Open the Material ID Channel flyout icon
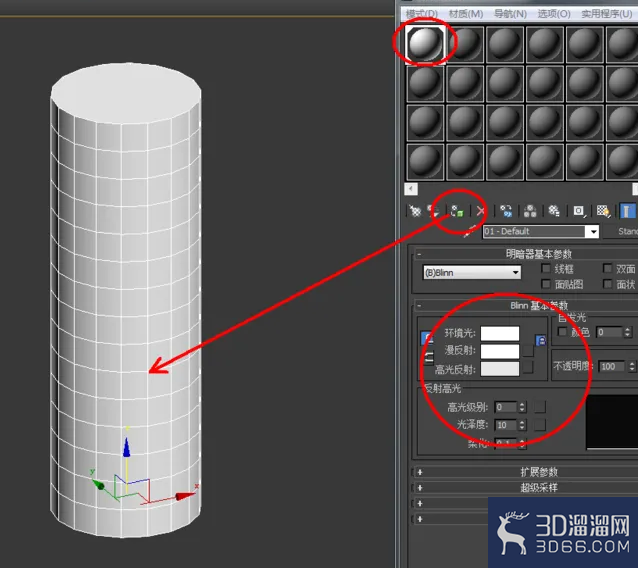 (579, 211)
